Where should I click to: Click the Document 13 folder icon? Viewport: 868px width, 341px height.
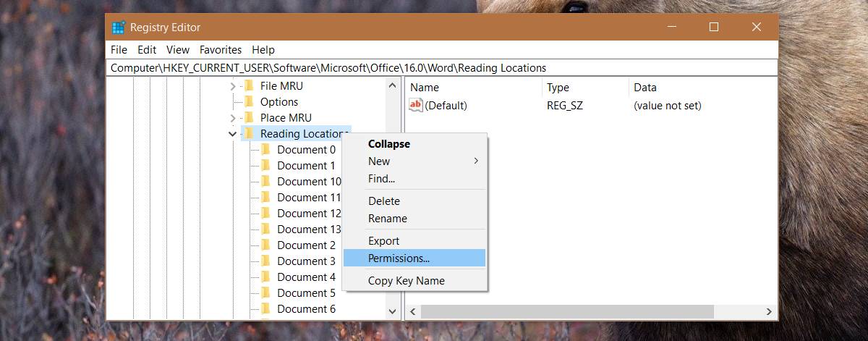pos(265,230)
